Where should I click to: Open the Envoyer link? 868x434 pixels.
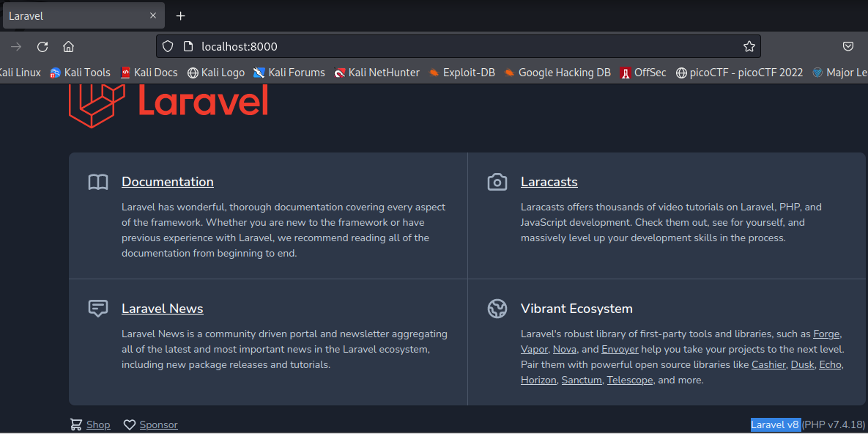pyautogui.click(x=620, y=349)
